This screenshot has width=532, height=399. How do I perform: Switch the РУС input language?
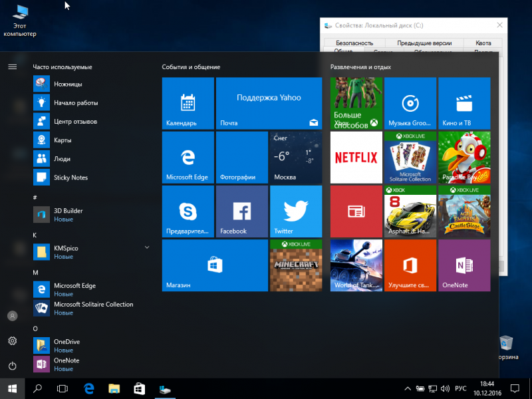tap(461, 389)
